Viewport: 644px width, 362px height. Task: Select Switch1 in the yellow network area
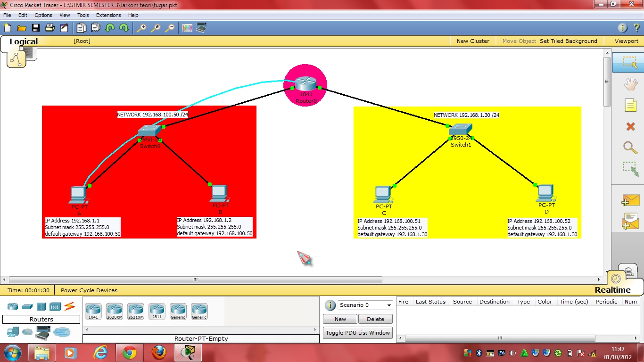point(461,129)
